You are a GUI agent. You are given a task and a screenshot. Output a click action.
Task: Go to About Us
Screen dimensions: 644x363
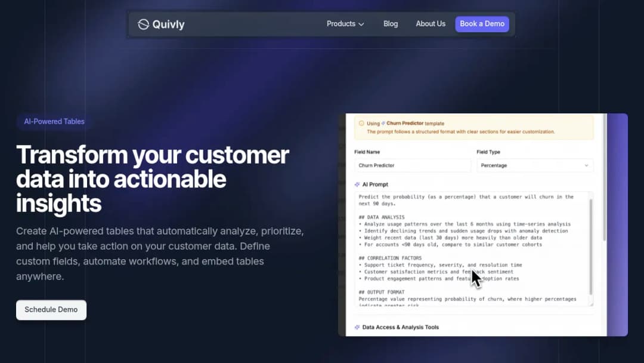pos(431,24)
